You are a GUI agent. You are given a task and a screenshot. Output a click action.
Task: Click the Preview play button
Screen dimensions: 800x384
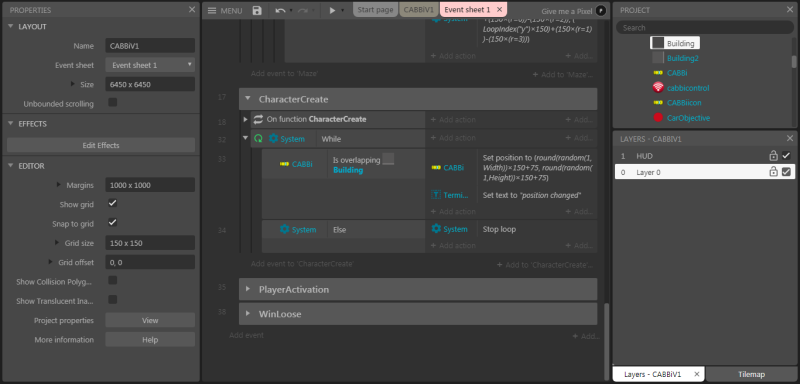(x=332, y=10)
